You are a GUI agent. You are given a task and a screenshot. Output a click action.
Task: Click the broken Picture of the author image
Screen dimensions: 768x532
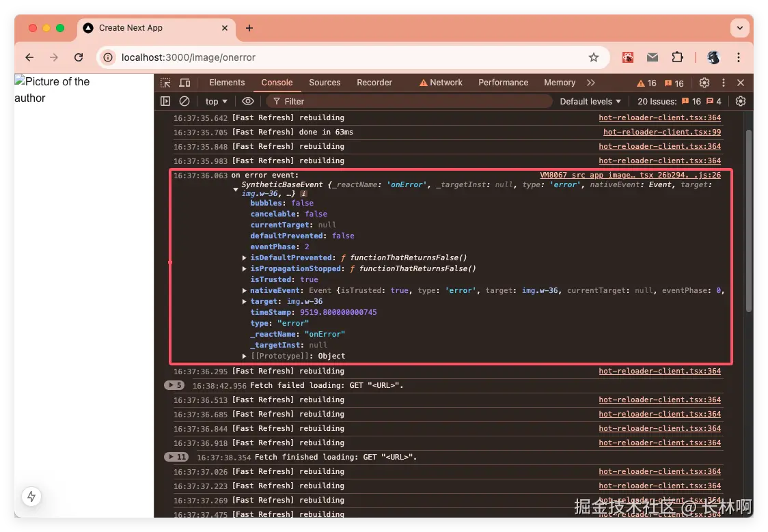point(53,89)
